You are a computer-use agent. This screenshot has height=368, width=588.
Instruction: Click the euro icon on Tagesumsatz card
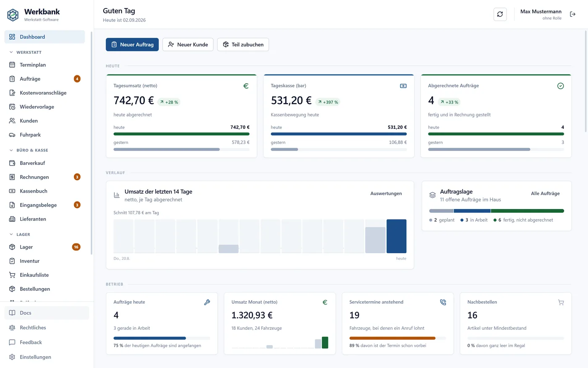click(246, 86)
